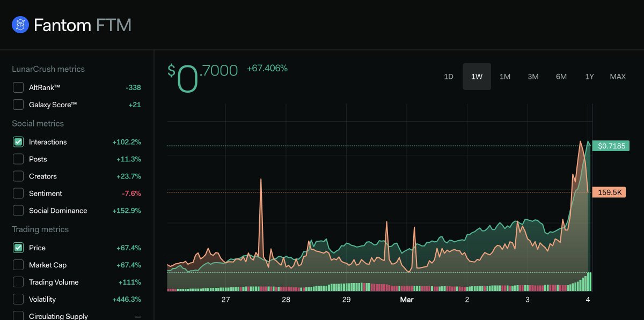Screen dimensions: 644x320
Task: Click the Posts +11.3% value
Action: (129, 159)
